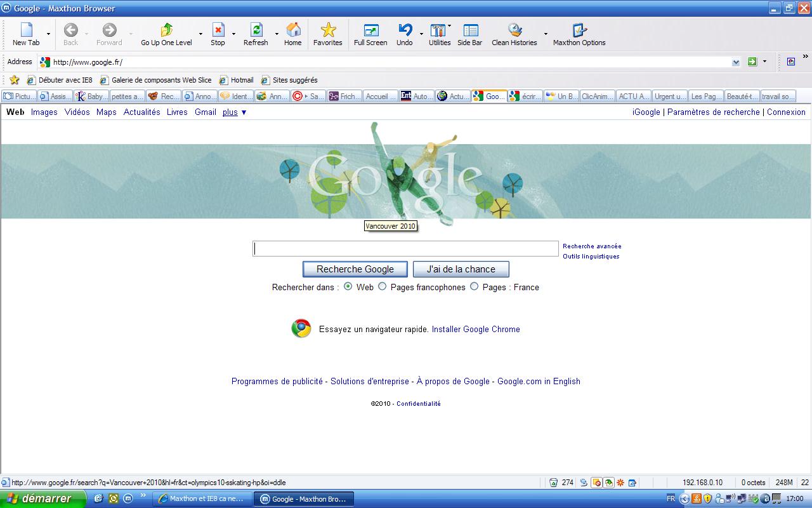Expand the address bar history dropdown

(736, 62)
